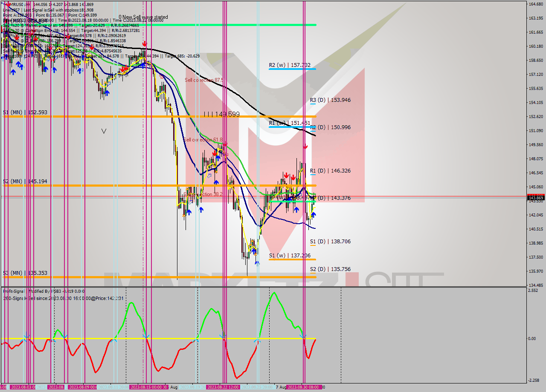Click the hollow blue arrow near Sell correction 61.8
Screen dimensions: 546x392
(x=209, y=176)
